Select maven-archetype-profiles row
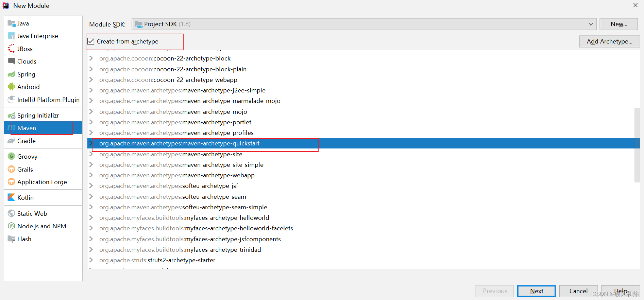 point(364,133)
